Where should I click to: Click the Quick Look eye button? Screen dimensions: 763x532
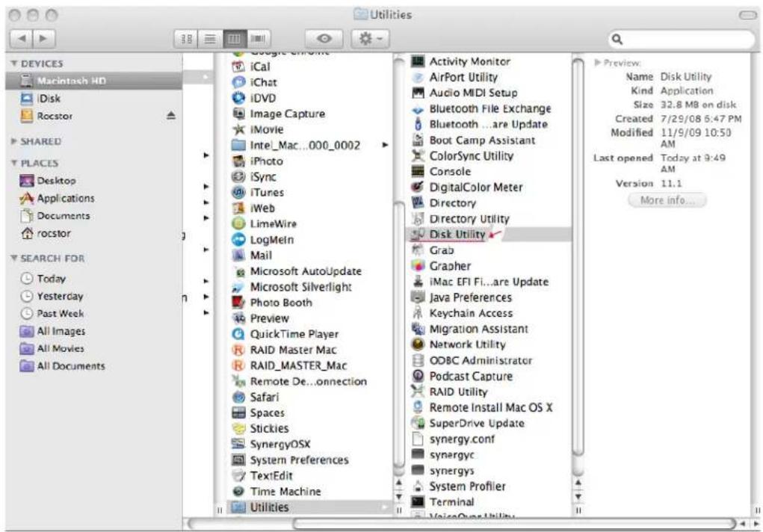[324, 38]
